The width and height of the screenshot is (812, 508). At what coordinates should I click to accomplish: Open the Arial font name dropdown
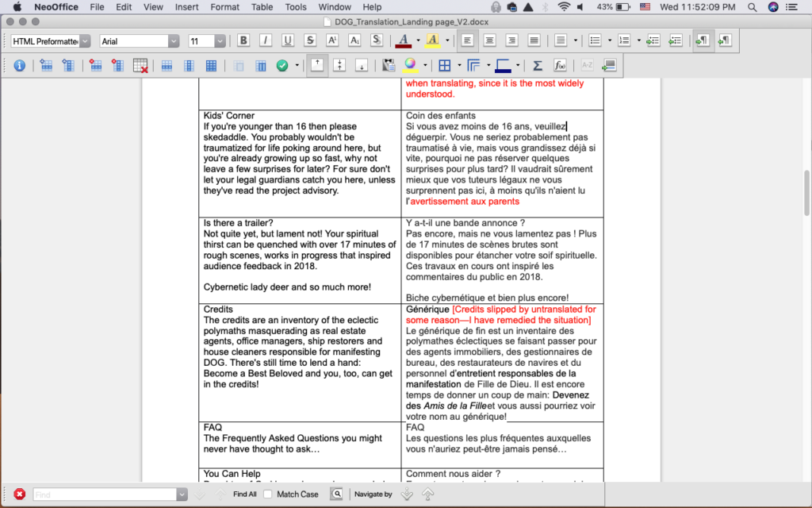tap(174, 41)
